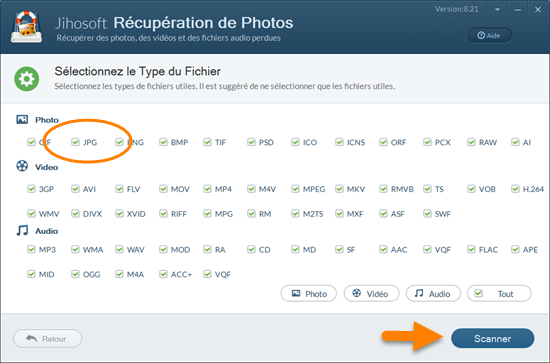The image size is (550, 363).
Task: Uncheck the M2TS format
Action: click(295, 214)
